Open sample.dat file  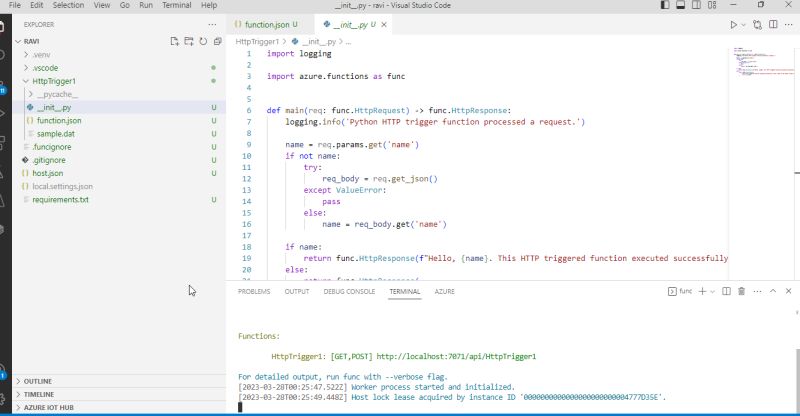pos(118,134)
